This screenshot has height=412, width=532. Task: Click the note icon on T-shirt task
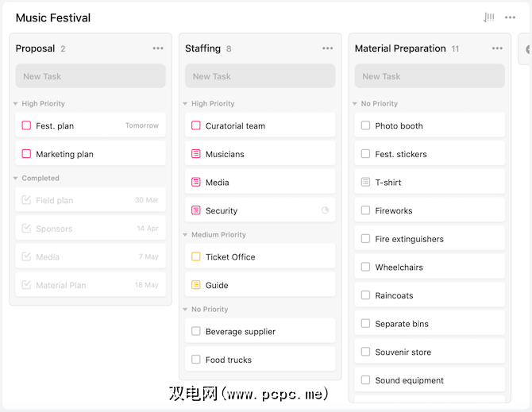point(365,183)
